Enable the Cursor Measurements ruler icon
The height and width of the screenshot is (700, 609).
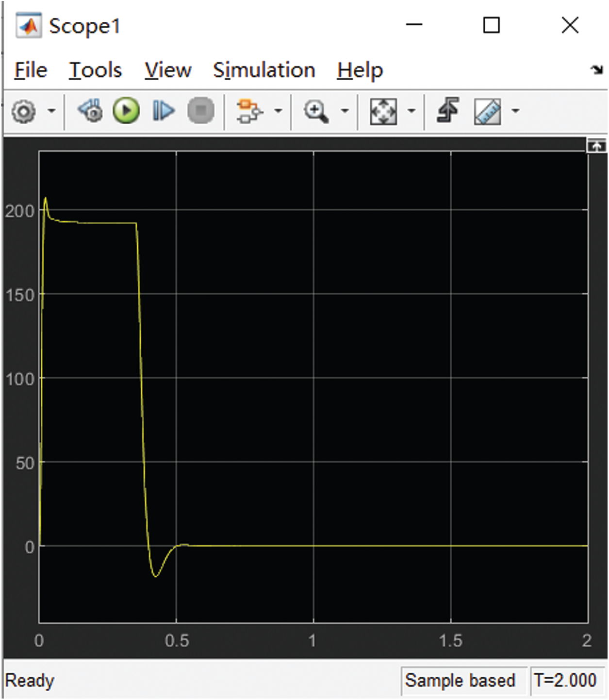pos(487,111)
